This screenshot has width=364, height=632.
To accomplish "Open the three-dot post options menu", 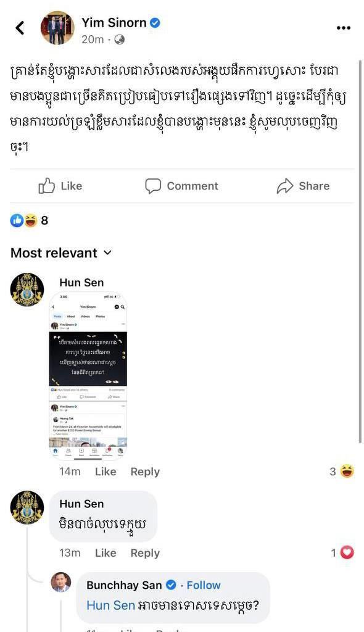I will click(344, 28).
